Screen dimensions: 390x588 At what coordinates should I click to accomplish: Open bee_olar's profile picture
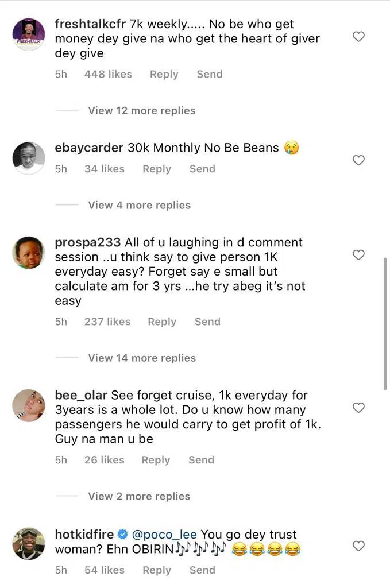29,405
